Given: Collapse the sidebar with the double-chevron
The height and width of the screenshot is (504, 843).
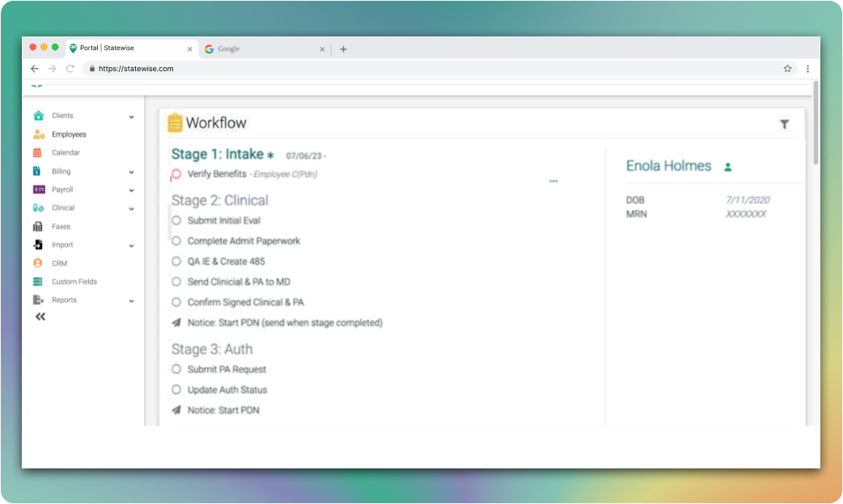Looking at the screenshot, I should click(40, 316).
